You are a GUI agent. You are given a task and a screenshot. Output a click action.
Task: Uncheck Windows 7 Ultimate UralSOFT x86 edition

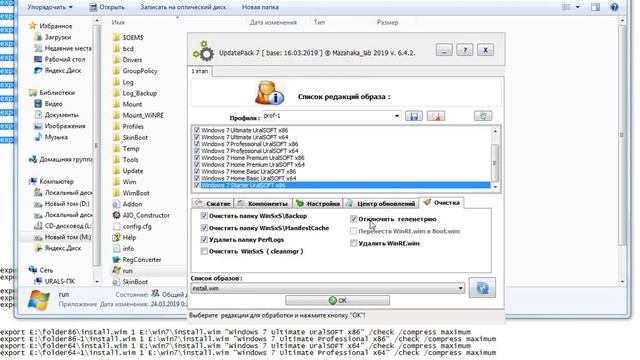pos(197,130)
